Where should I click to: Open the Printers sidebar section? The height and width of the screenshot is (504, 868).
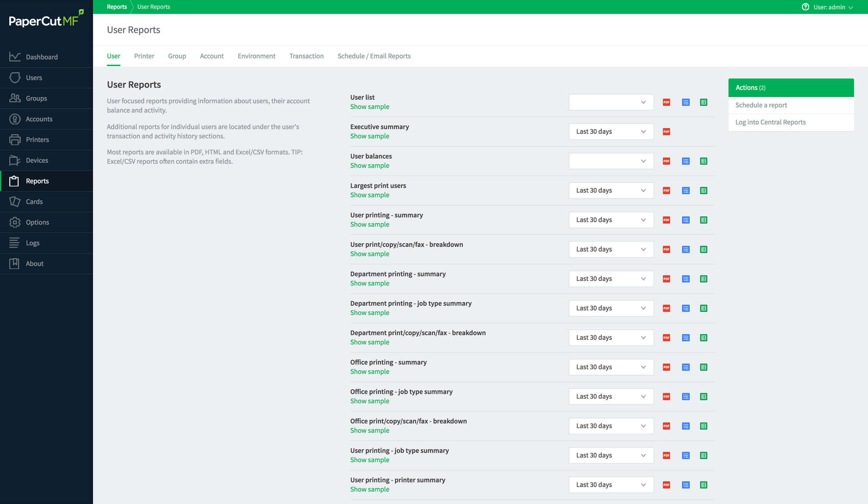click(37, 140)
